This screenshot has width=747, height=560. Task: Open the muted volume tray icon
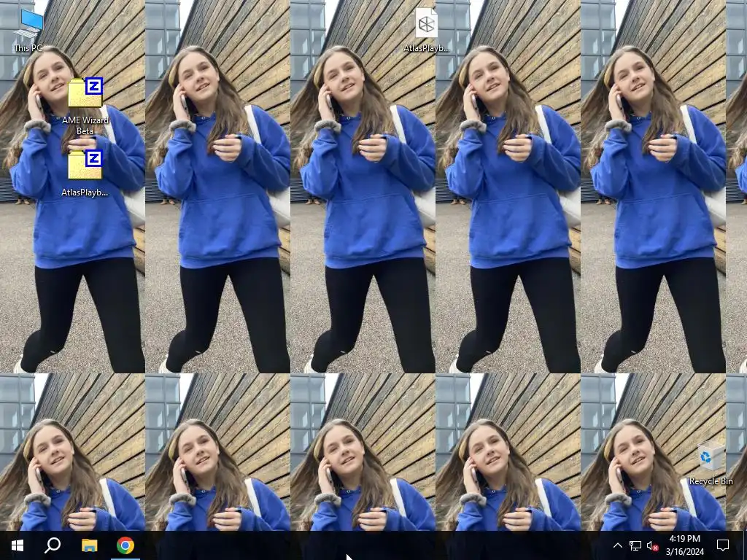click(653, 545)
